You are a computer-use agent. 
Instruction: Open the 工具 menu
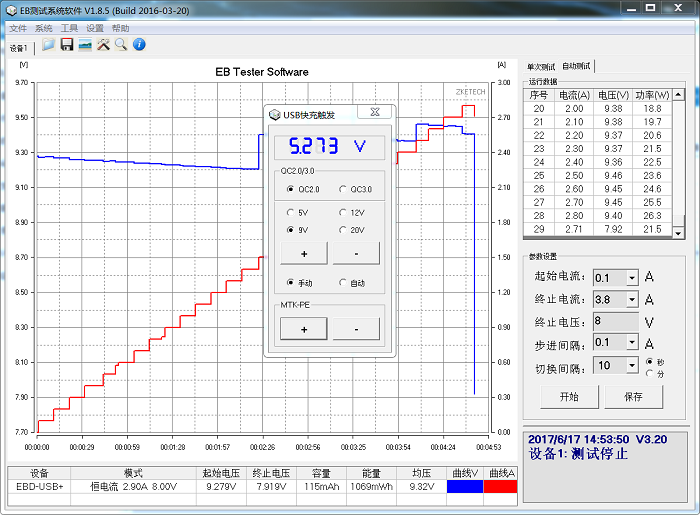(x=69, y=29)
